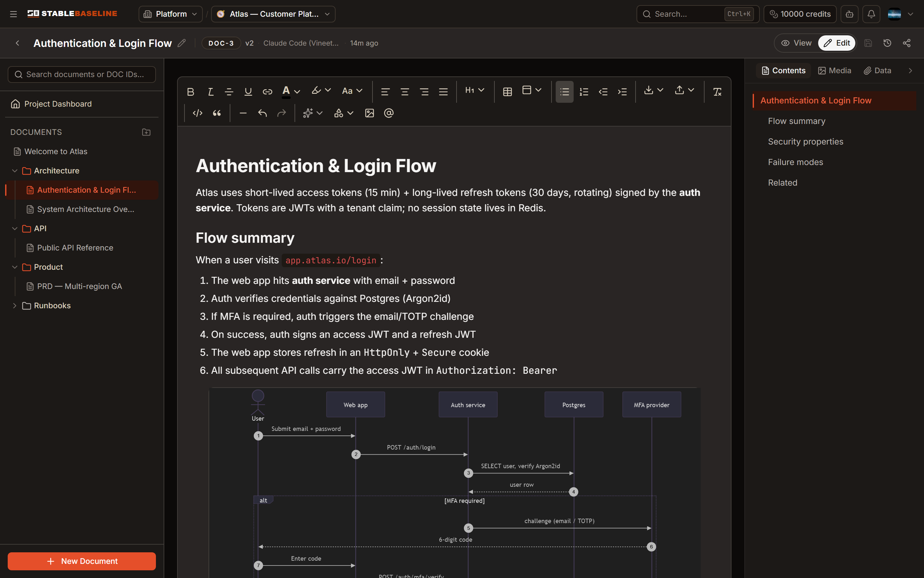Toggle bold formatting in editor toolbar
This screenshot has width=924, height=578.
click(191, 92)
